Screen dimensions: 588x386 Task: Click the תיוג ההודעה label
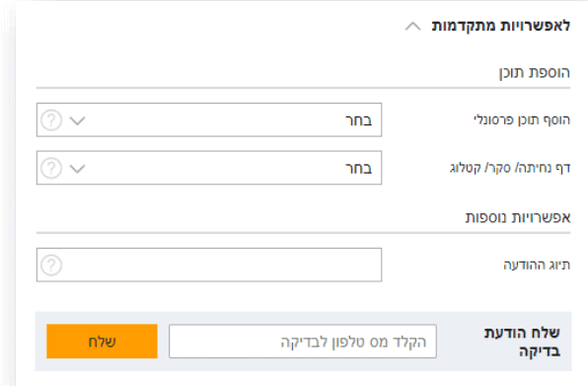point(537,265)
